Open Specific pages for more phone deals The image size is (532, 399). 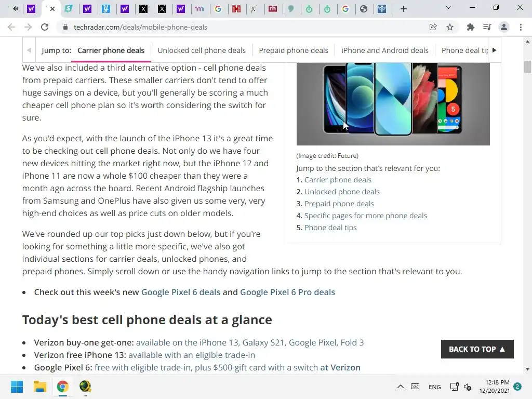[365, 216]
